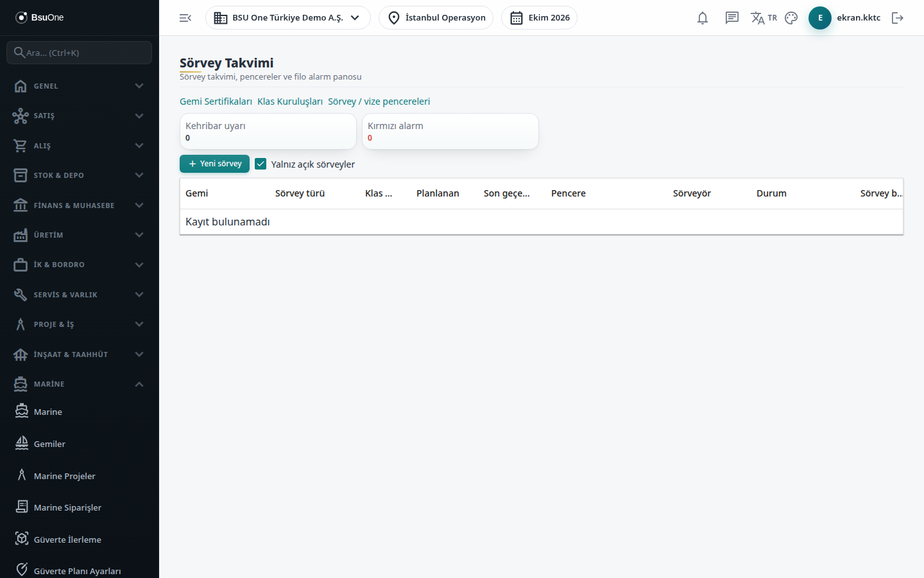Expand the ALIŞ menu section
Image resolution: width=924 pixels, height=578 pixels.
[80, 146]
